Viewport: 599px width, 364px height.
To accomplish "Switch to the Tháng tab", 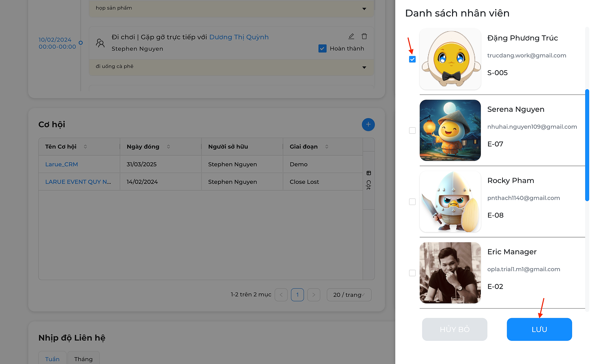I will tap(83, 359).
